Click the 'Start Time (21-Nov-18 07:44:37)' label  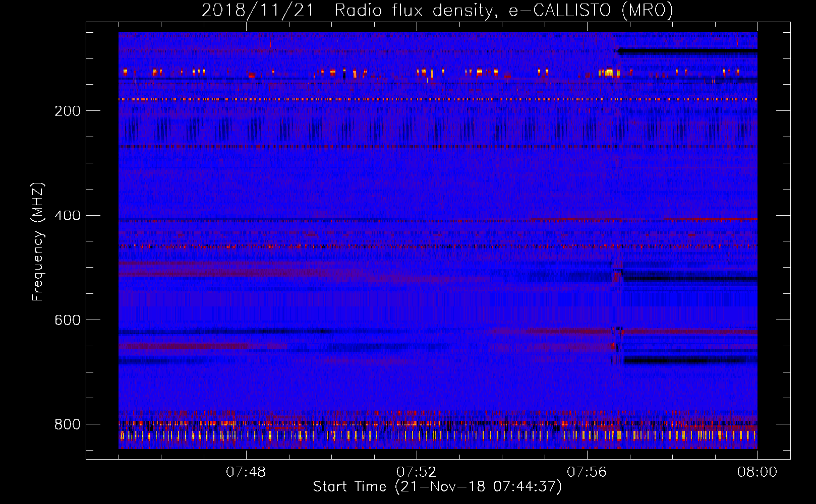click(x=437, y=487)
